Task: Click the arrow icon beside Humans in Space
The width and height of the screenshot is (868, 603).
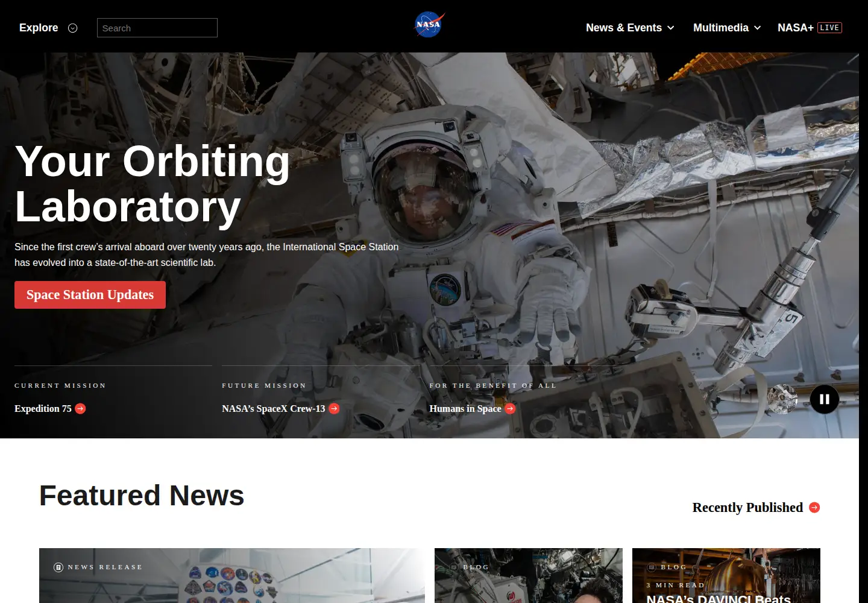Action: coord(510,409)
